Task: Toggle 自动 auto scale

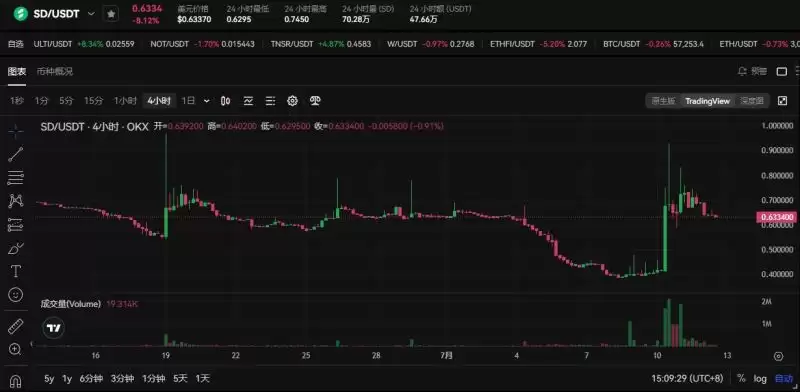Action: click(784, 379)
